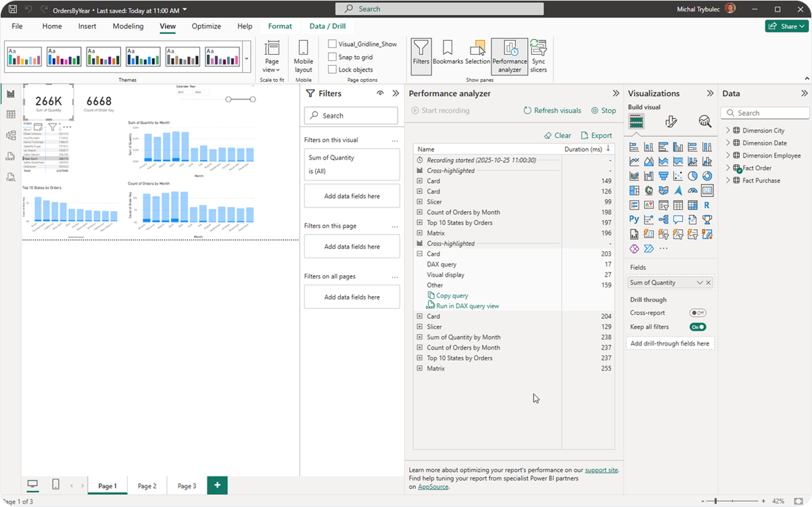This screenshot has width=812, height=507.
Task: Expand Dimension Date in the Data pane
Action: point(727,143)
